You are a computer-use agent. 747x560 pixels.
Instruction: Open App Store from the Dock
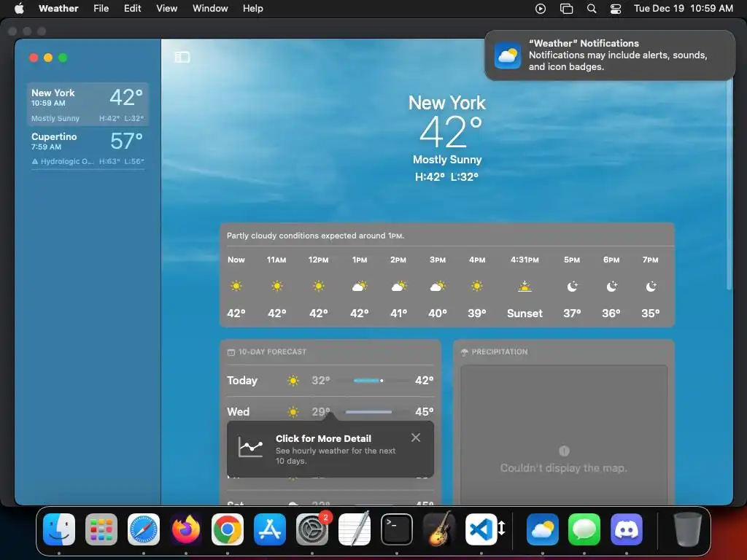[270, 529]
